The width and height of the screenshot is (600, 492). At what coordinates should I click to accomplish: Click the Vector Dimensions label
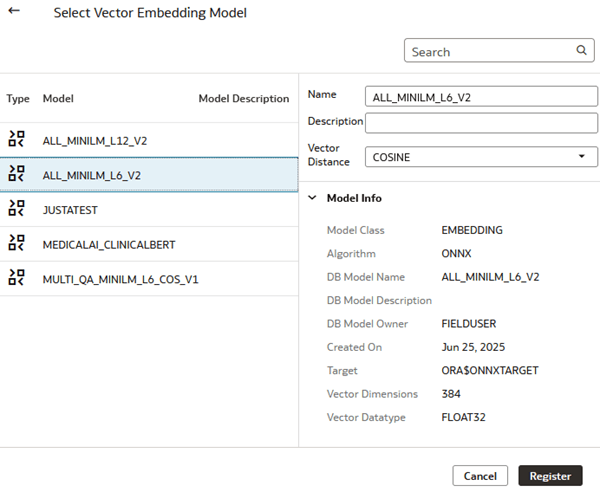372,394
